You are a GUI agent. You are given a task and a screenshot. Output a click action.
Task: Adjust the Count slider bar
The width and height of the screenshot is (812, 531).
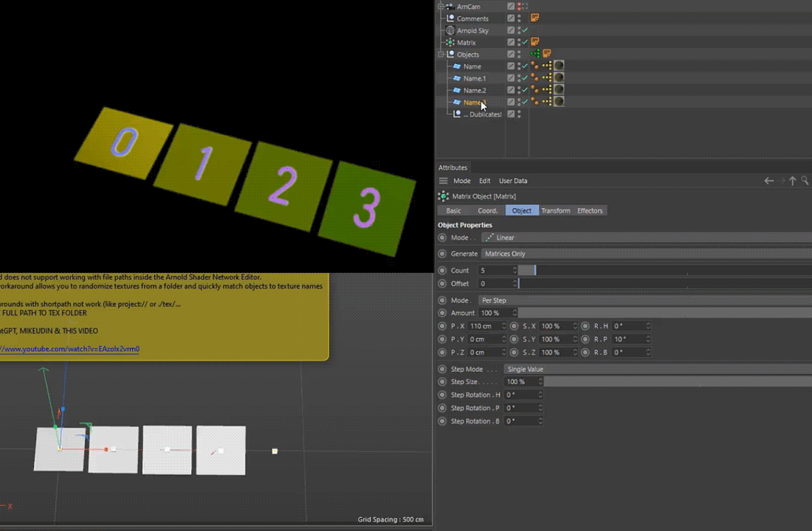(x=665, y=270)
